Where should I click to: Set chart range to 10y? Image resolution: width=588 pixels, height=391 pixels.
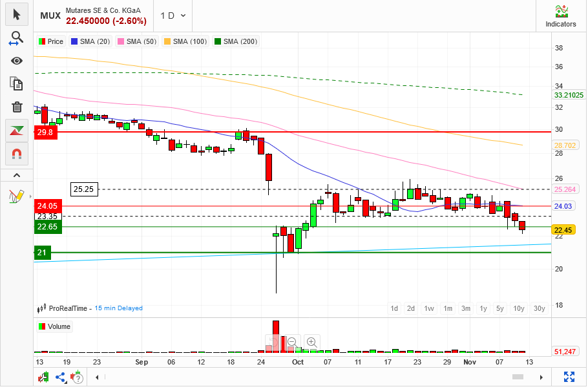[x=519, y=308]
